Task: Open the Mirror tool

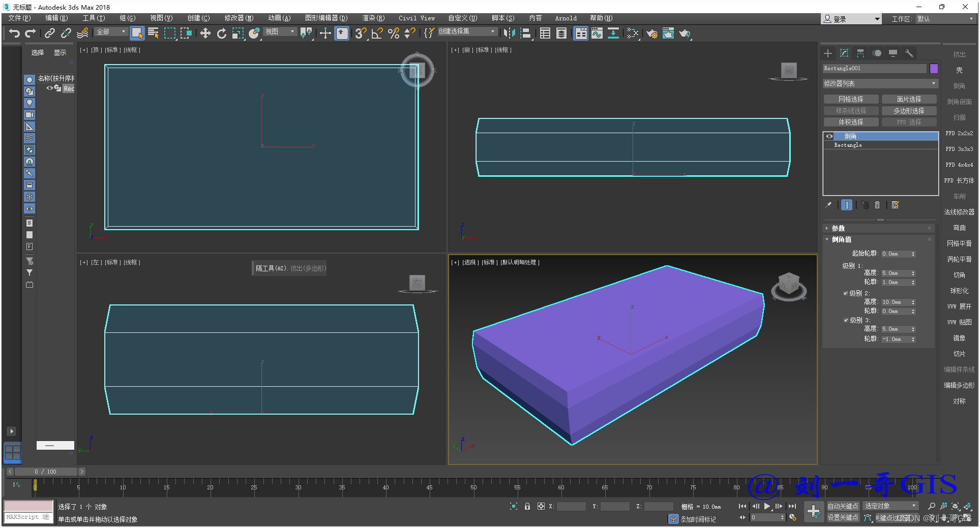Action: tap(509, 34)
